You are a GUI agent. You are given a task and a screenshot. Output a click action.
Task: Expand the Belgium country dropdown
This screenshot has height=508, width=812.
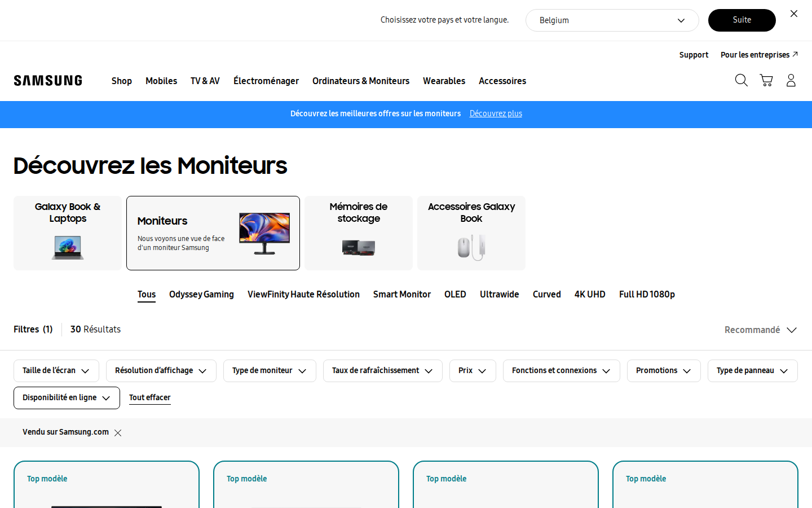[x=612, y=20]
